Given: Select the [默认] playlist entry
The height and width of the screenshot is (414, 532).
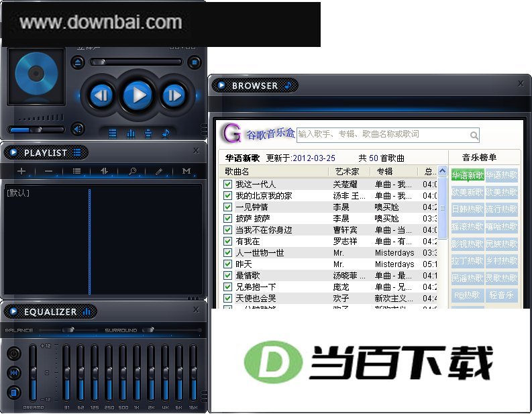Looking at the screenshot, I should [x=18, y=193].
